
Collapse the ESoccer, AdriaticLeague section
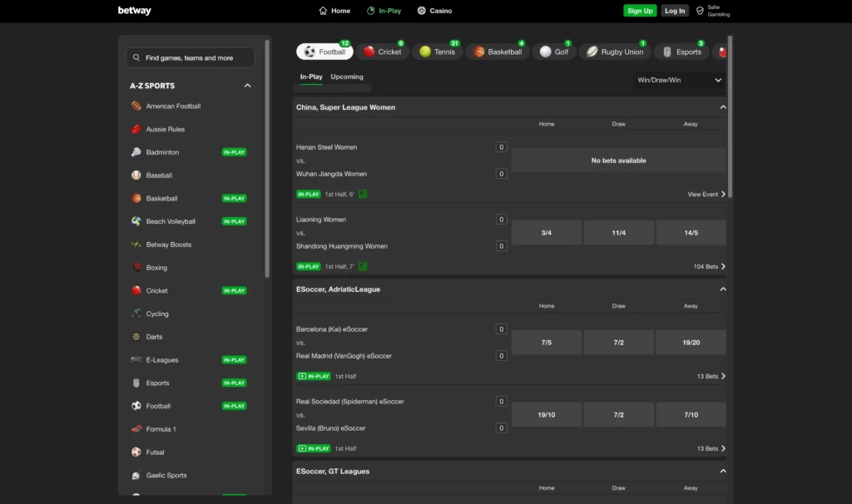pos(722,289)
